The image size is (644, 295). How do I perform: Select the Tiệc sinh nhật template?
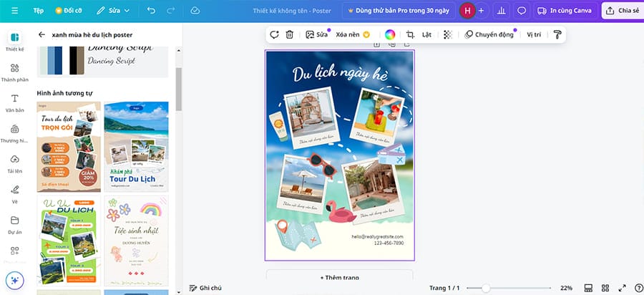(x=136, y=241)
